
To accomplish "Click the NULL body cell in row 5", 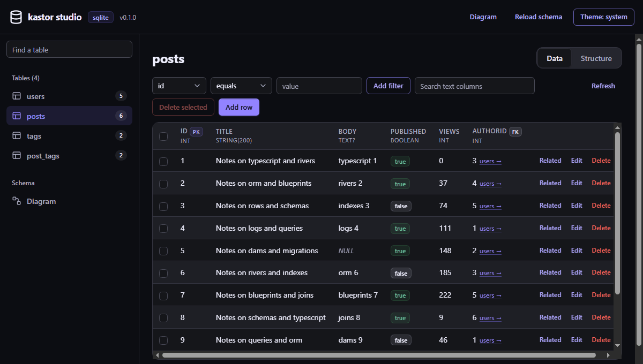I will 346,251.
